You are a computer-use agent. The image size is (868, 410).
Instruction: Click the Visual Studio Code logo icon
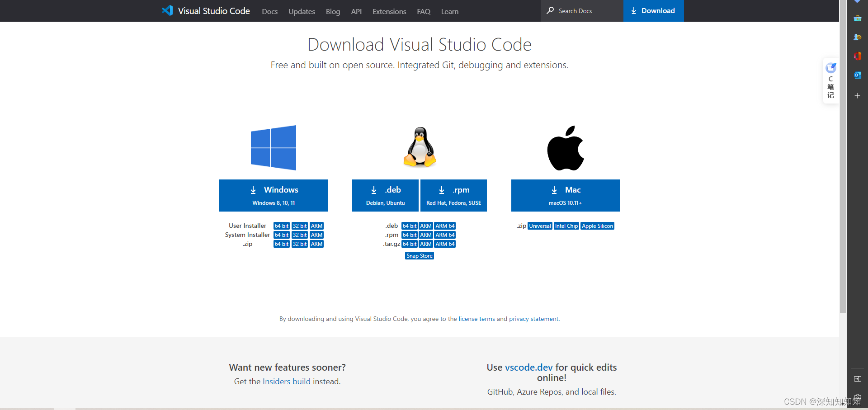tap(167, 10)
